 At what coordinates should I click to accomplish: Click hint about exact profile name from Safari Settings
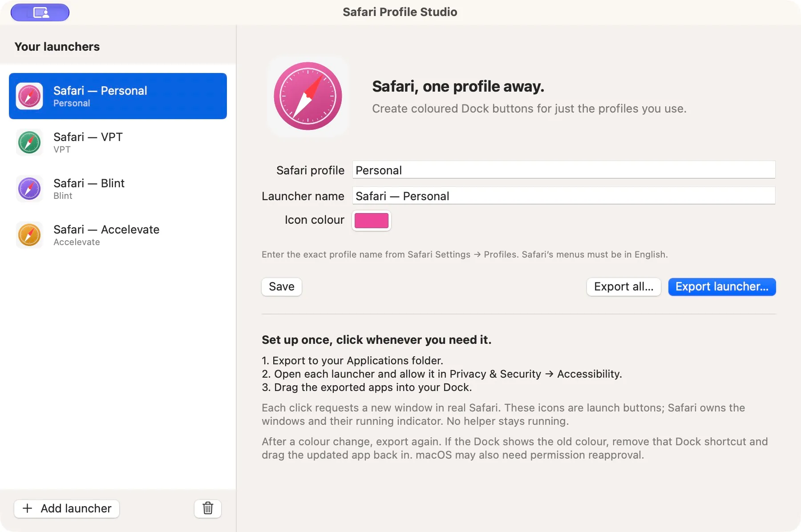click(465, 254)
